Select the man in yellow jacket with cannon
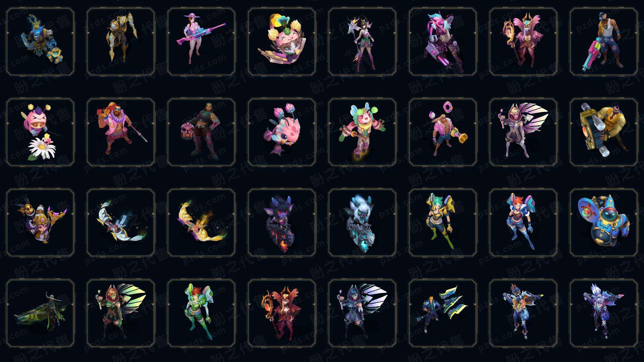This screenshot has width=644, height=362. [604, 132]
